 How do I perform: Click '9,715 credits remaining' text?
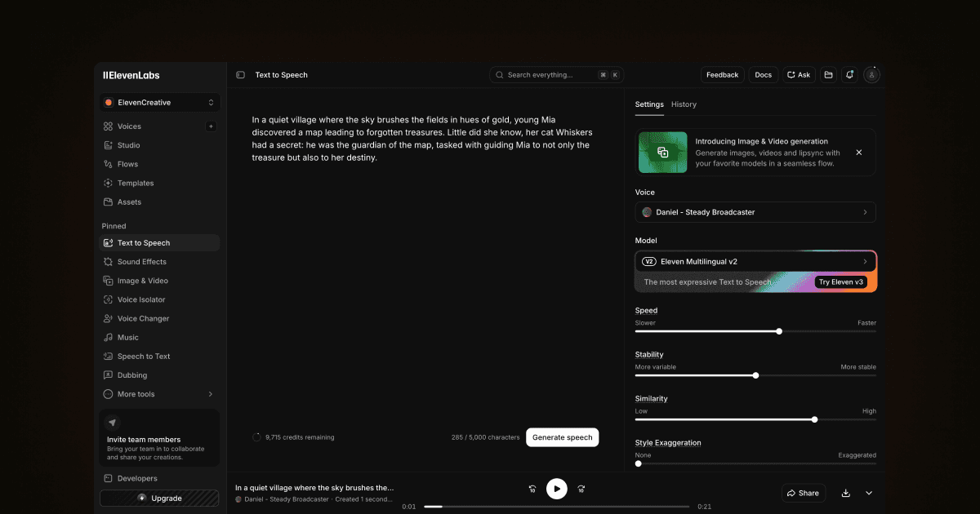pyautogui.click(x=300, y=437)
